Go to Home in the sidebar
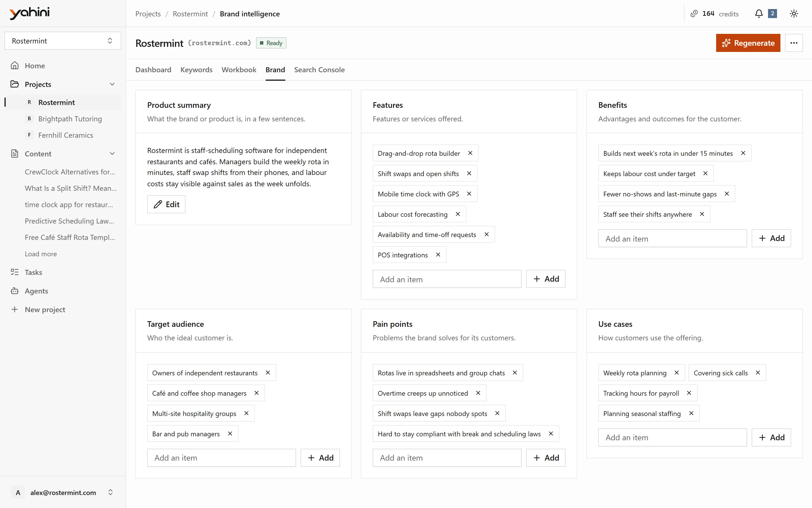Screen dimensions: 812x508 [63, 65]
